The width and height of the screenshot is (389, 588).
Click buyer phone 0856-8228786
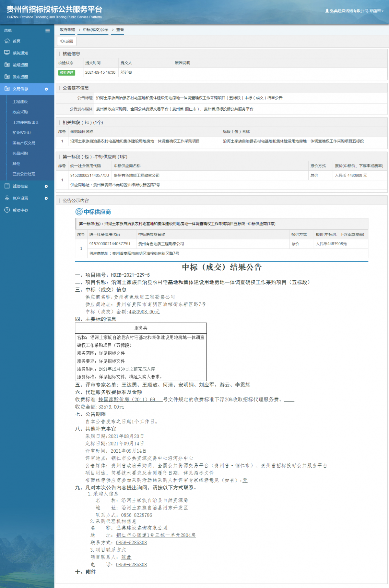[x=136, y=515]
